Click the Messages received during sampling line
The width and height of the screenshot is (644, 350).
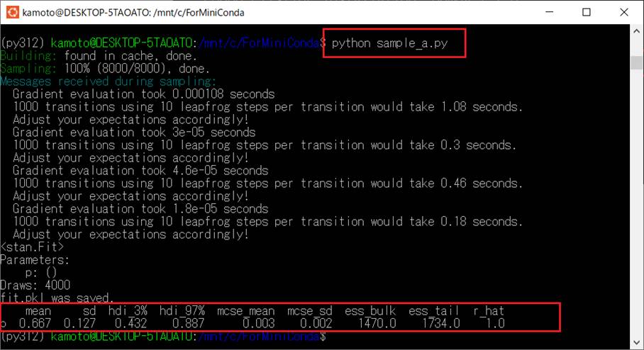(108, 81)
